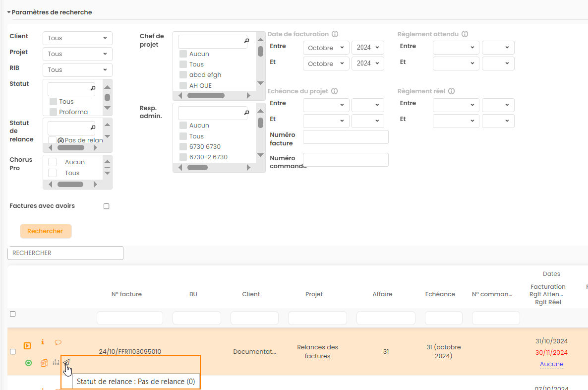
Task: Open the comment bubble icon on first invoice
Action: click(58, 342)
